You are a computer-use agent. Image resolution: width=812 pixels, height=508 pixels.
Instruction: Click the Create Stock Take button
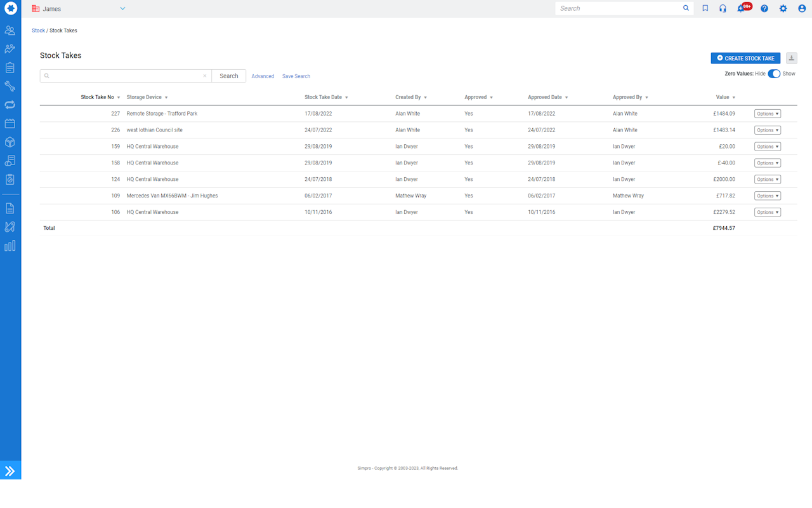pos(745,58)
